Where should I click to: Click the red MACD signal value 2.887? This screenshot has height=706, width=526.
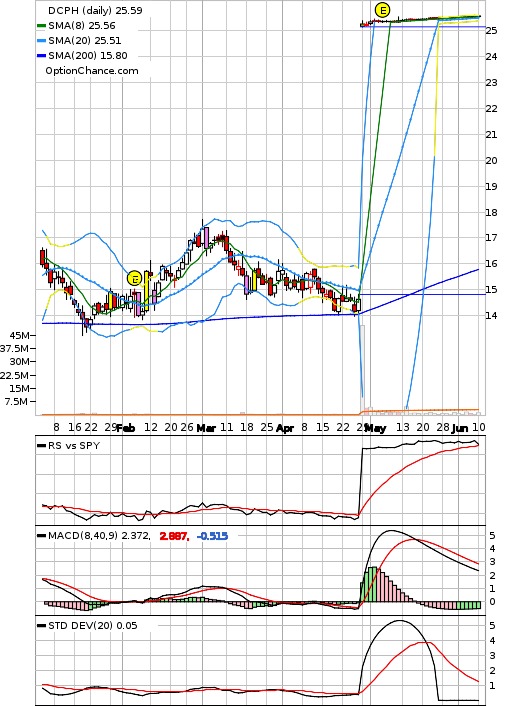[174, 536]
